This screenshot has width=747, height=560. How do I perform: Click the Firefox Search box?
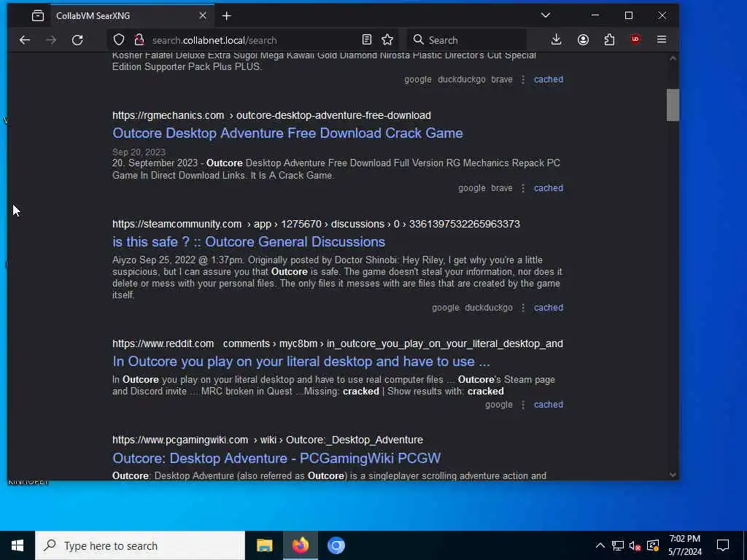tap(467, 40)
